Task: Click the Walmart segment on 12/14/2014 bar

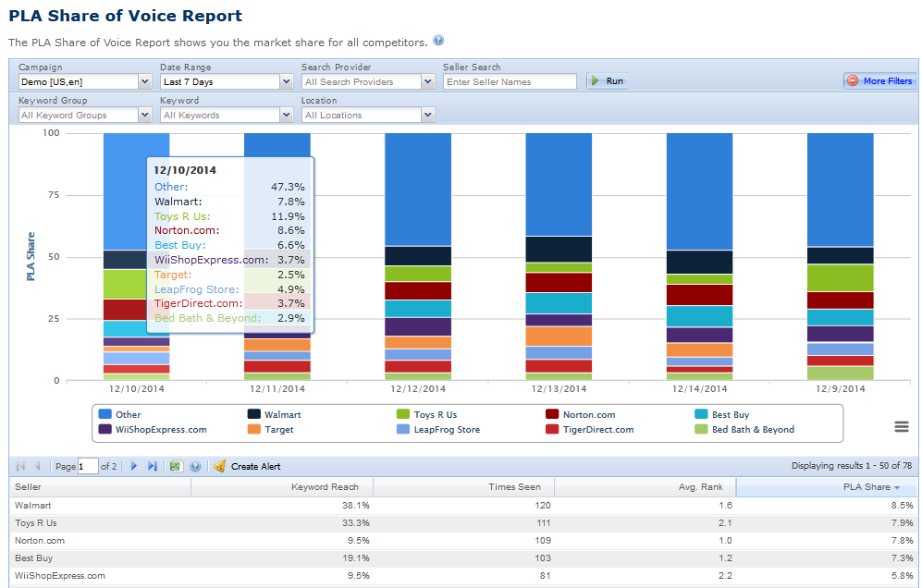Action: 700,263
